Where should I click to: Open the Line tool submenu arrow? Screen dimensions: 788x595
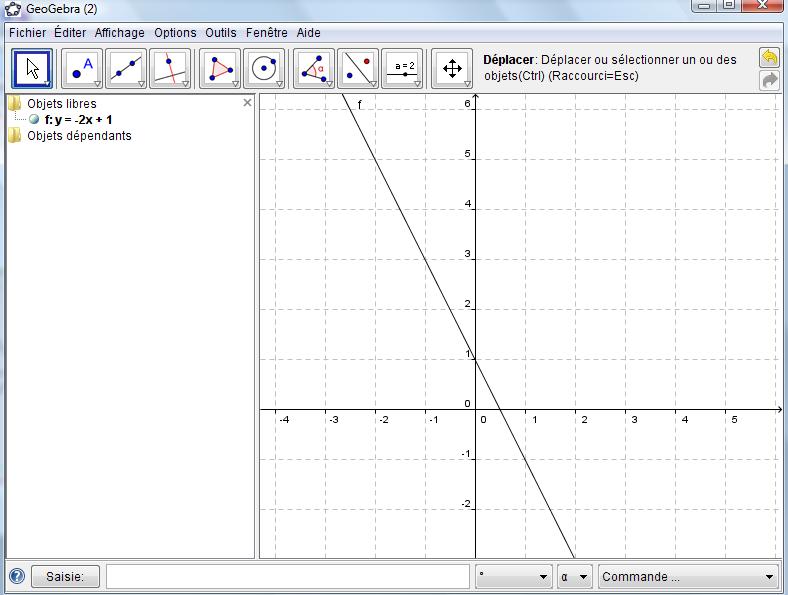click(141, 84)
